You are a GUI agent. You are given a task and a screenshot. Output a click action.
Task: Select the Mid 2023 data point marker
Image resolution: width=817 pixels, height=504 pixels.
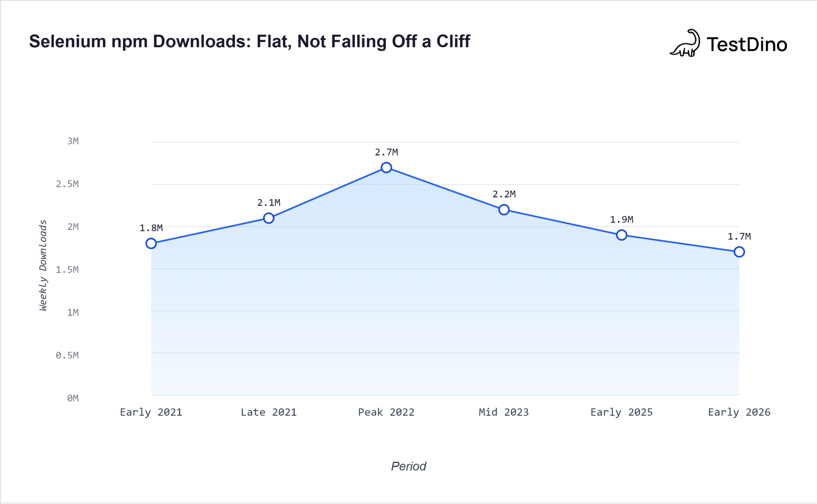(504, 210)
